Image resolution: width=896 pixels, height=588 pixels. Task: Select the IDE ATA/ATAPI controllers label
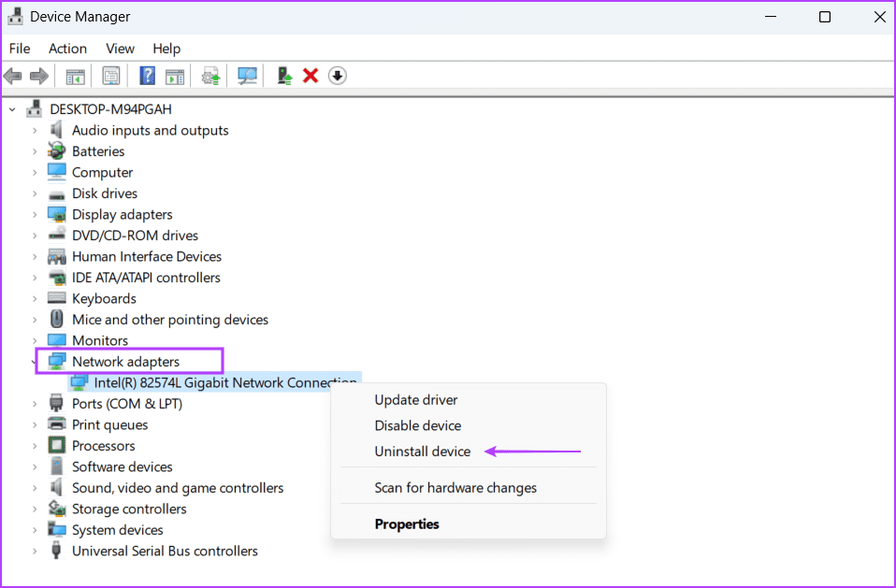pyautogui.click(x=146, y=278)
